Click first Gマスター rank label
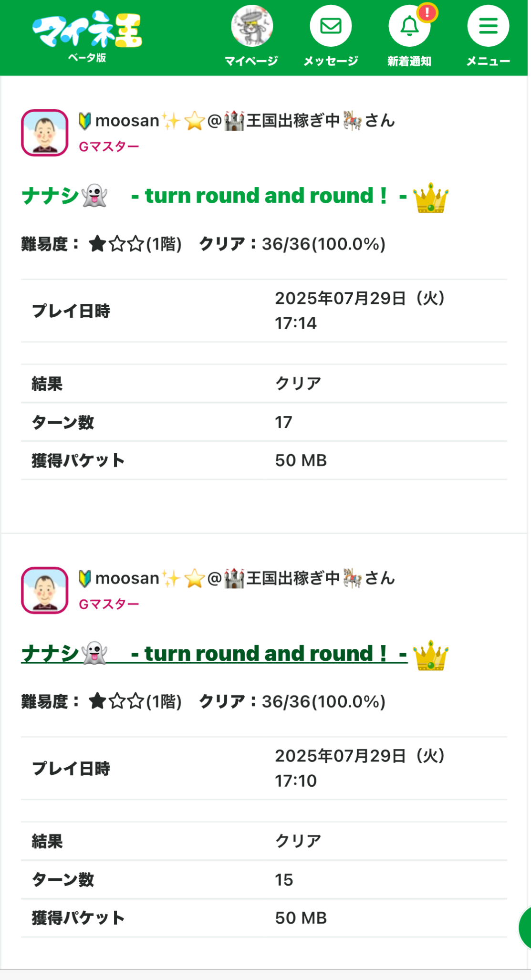This screenshot has height=980, width=531. point(109,146)
